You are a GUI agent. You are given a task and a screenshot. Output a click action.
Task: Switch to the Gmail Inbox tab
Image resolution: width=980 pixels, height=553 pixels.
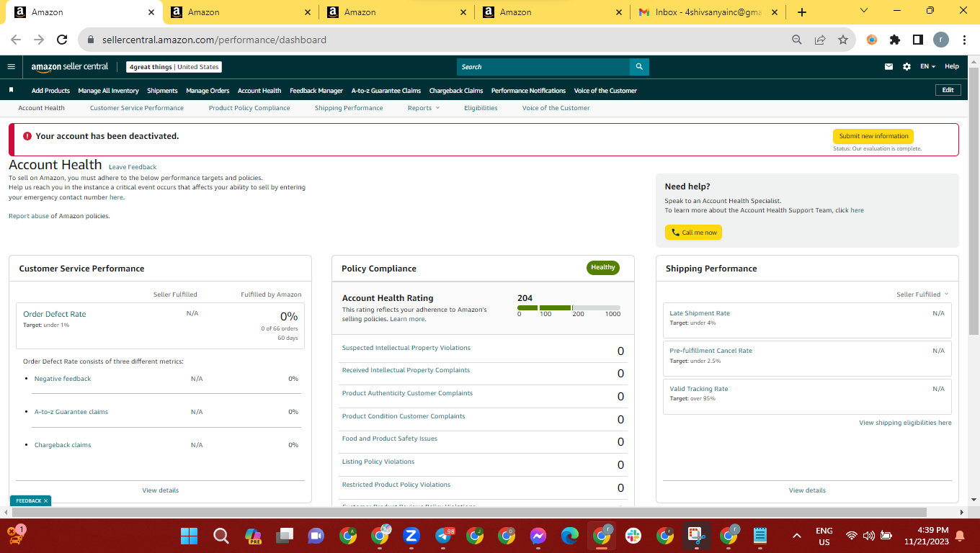click(708, 12)
